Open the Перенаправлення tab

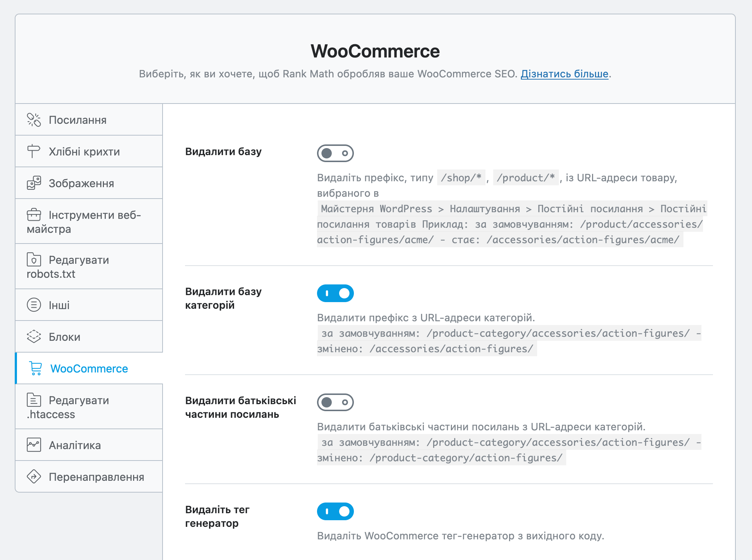pos(89,477)
